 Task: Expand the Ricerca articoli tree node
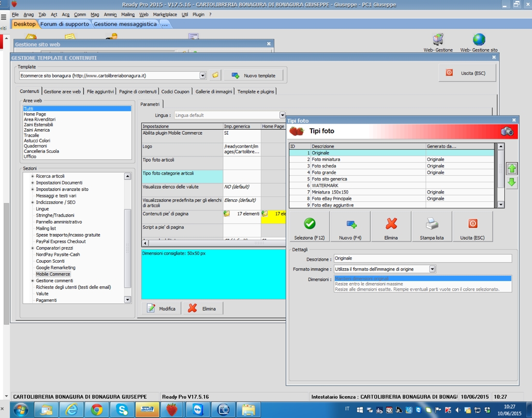[x=32, y=176]
